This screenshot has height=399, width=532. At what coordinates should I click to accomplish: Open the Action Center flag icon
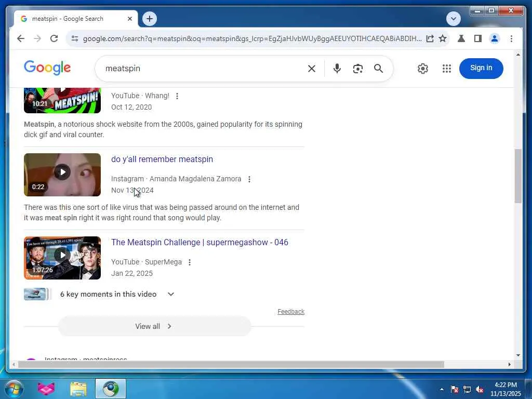[455, 390]
